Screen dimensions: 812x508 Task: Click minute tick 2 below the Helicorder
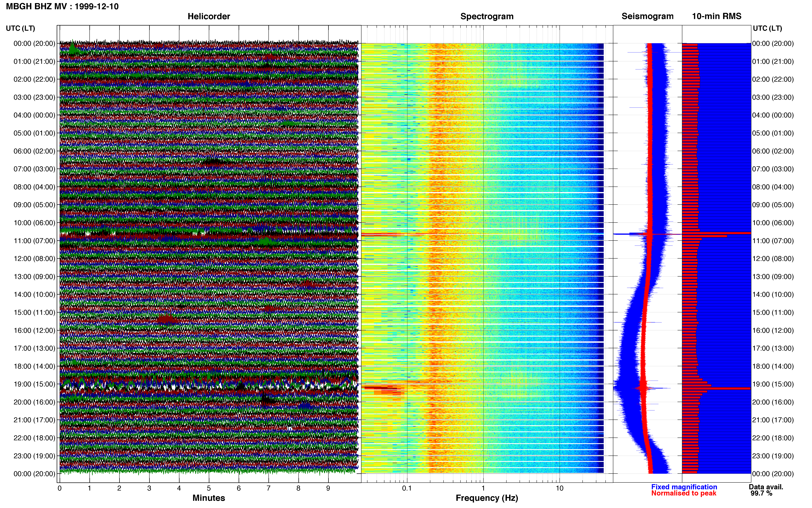click(119, 488)
